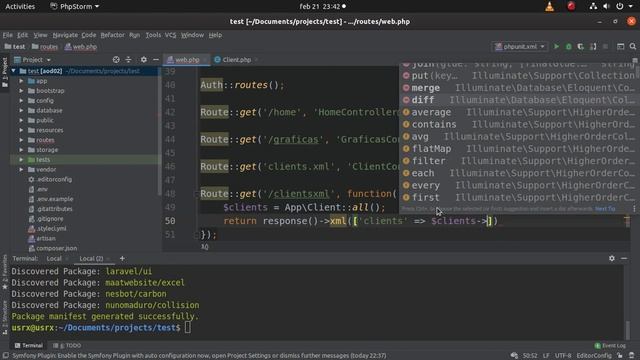The image size is (640, 360).
Task: Open terminal panel settings gear
Action: point(611,258)
